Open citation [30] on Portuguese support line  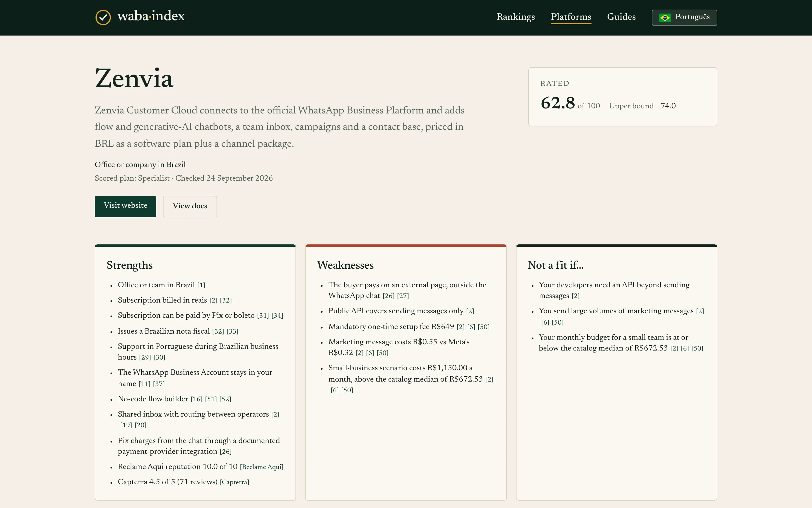(159, 358)
